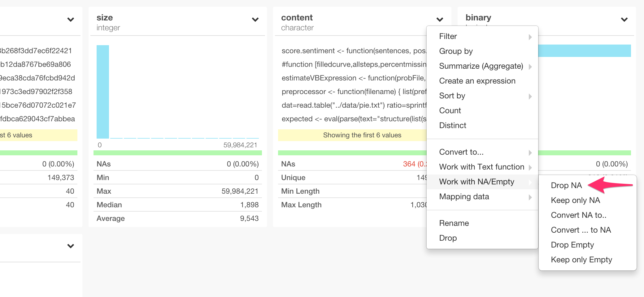This screenshot has width=644, height=297.
Task: Click the tallest histogram bar in the size column
Action: coord(103,91)
